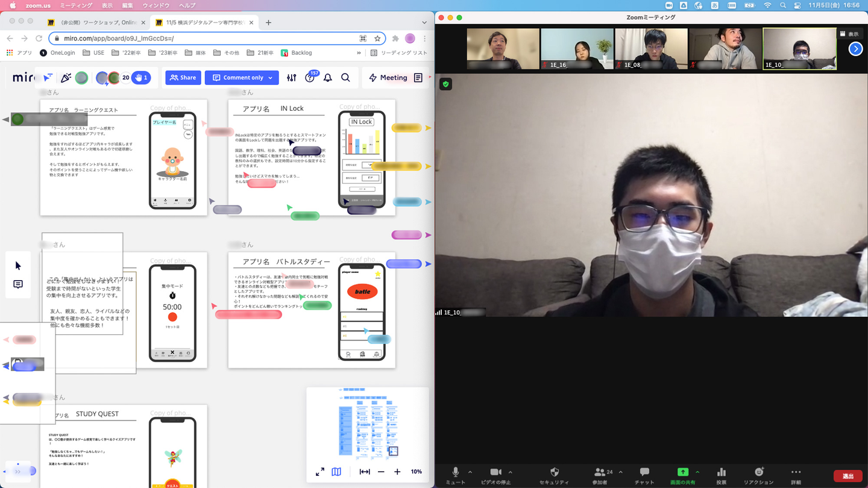Viewport: 868px width, 488px height.
Task: Open Zoom chat
Action: coord(644,475)
